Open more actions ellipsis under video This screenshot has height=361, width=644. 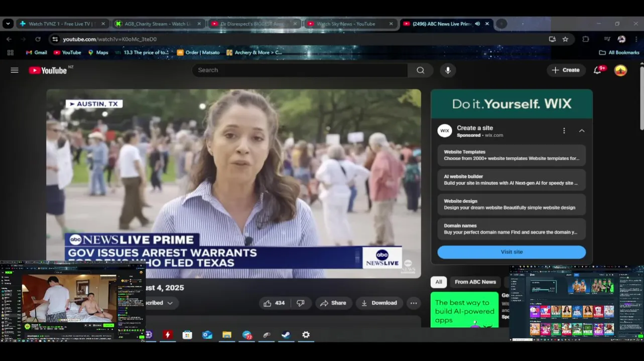point(413,303)
